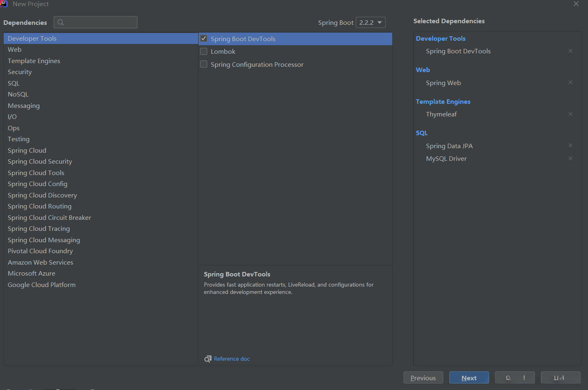Remove MySQL Driver from selected list
The image size is (588, 390).
tap(571, 158)
